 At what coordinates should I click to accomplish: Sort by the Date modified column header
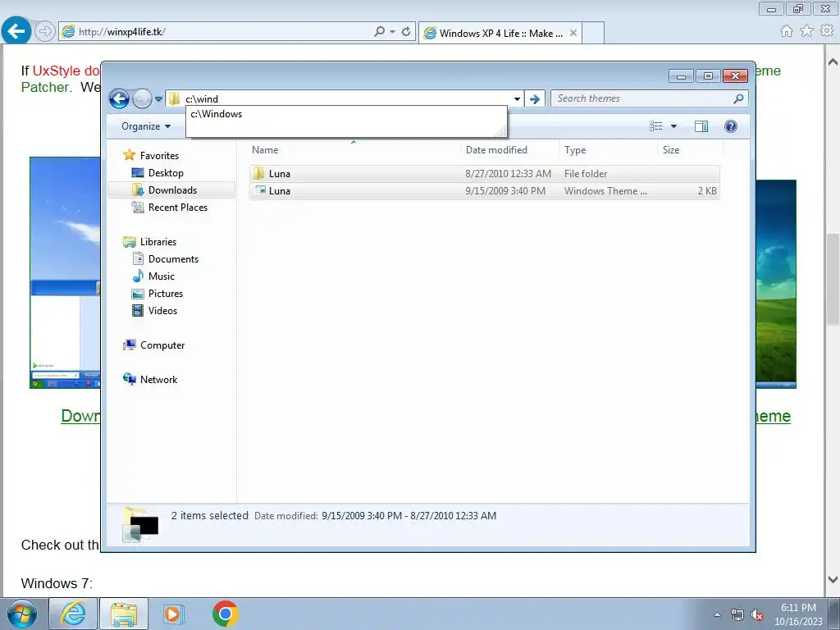coord(509,150)
